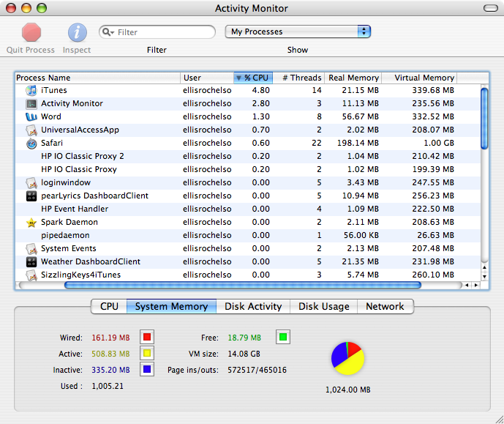
Task: Click the 1,024.00 MB total memory label
Action: pyautogui.click(x=347, y=390)
